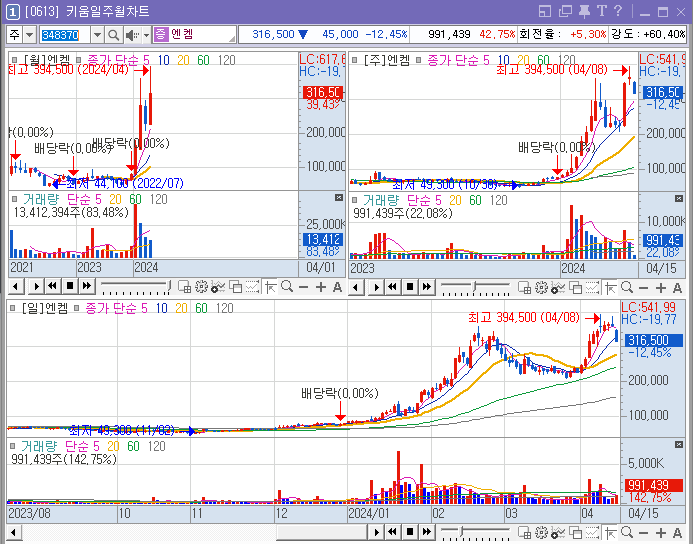Screen dimensions: 693x544
Task: Click daily chart scrollbar left arrow
Action: coord(14,533)
